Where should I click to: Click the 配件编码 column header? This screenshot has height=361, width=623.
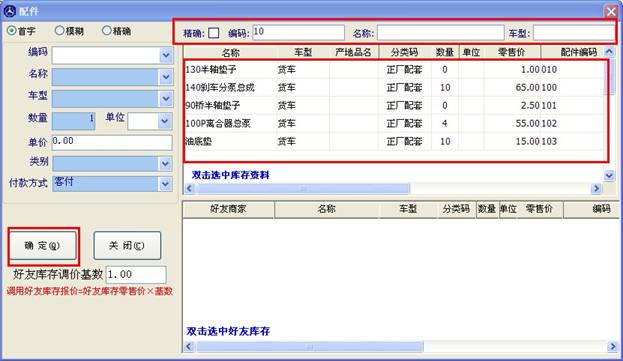pyautogui.click(x=573, y=52)
